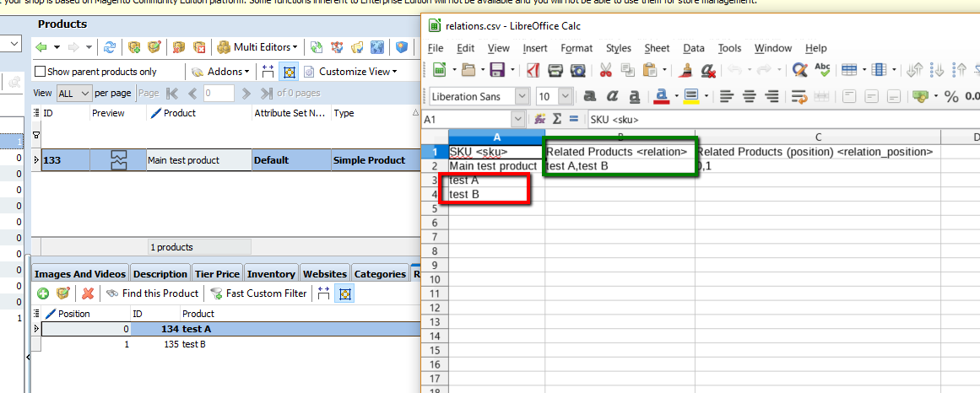Toggle Underline formatting in Calc
The width and height of the screenshot is (980, 393).
(x=635, y=96)
